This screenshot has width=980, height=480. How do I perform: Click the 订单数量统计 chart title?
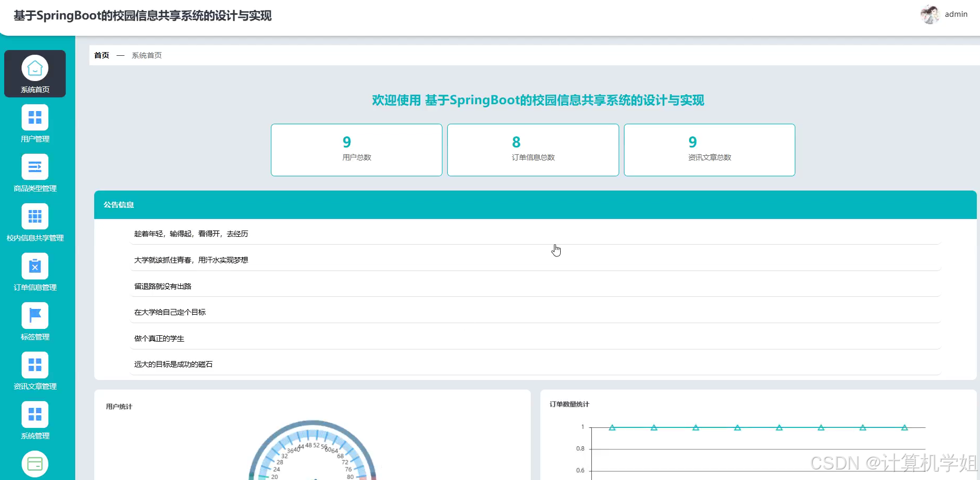569,404
